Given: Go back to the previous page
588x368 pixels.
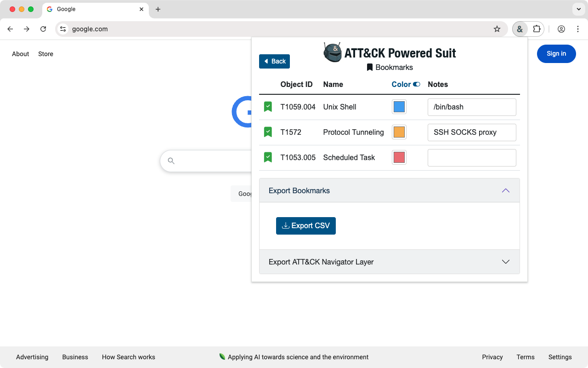Looking at the screenshot, I should [10, 29].
